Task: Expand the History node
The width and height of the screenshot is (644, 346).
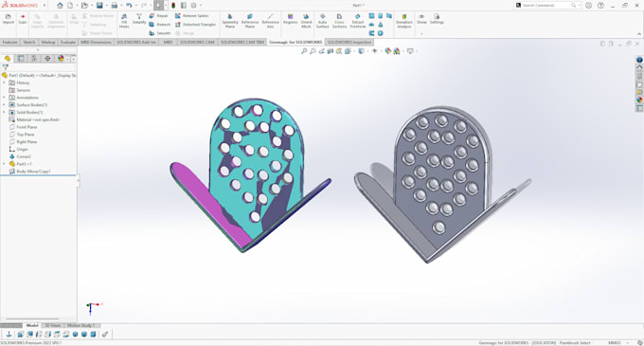Action: 4,82
